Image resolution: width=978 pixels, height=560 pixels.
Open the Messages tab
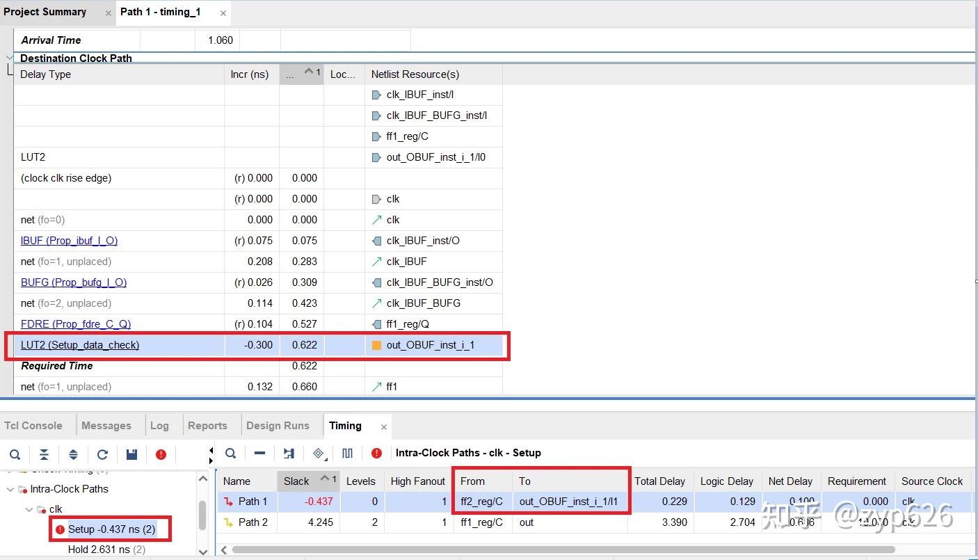[108, 425]
